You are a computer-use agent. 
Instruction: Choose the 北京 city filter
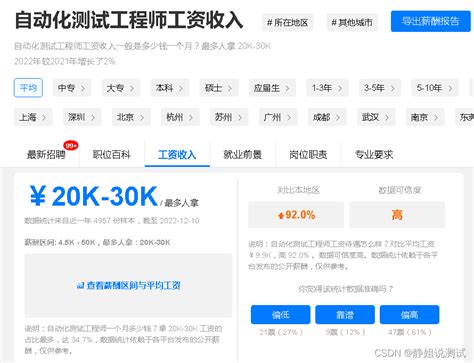(x=131, y=117)
